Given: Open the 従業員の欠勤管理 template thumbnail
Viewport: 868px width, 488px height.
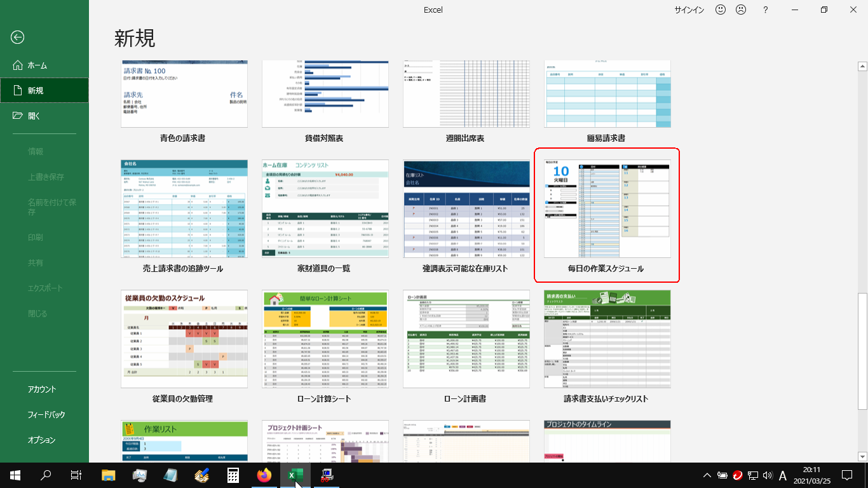Looking at the screenshot, I should [184, 339].
